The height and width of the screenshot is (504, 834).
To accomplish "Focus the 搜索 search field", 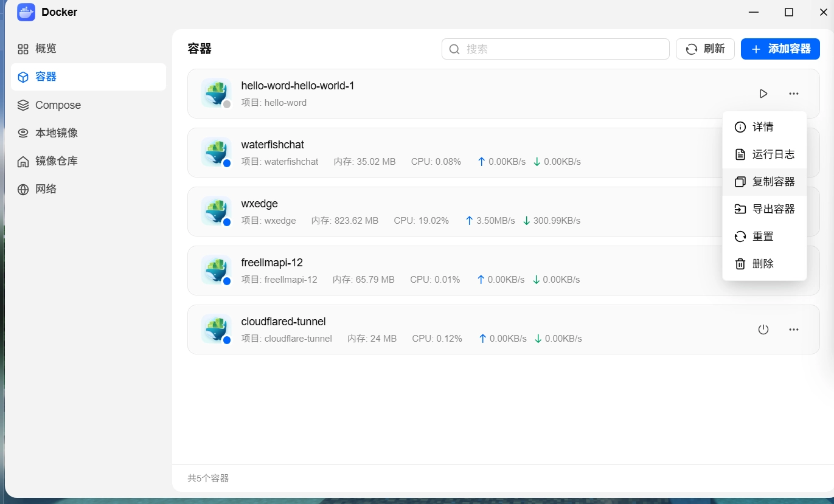I will [555, 49].
